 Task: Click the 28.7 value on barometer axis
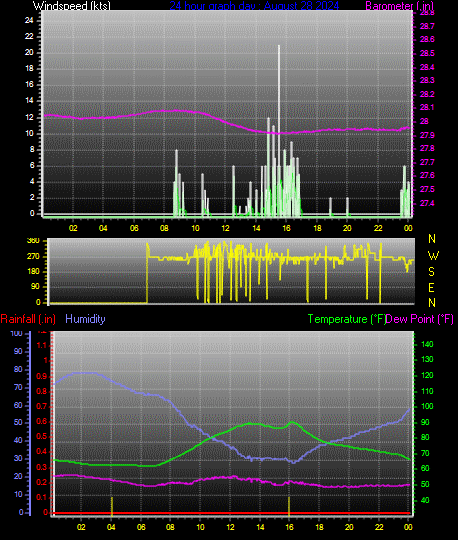[427, 26]
